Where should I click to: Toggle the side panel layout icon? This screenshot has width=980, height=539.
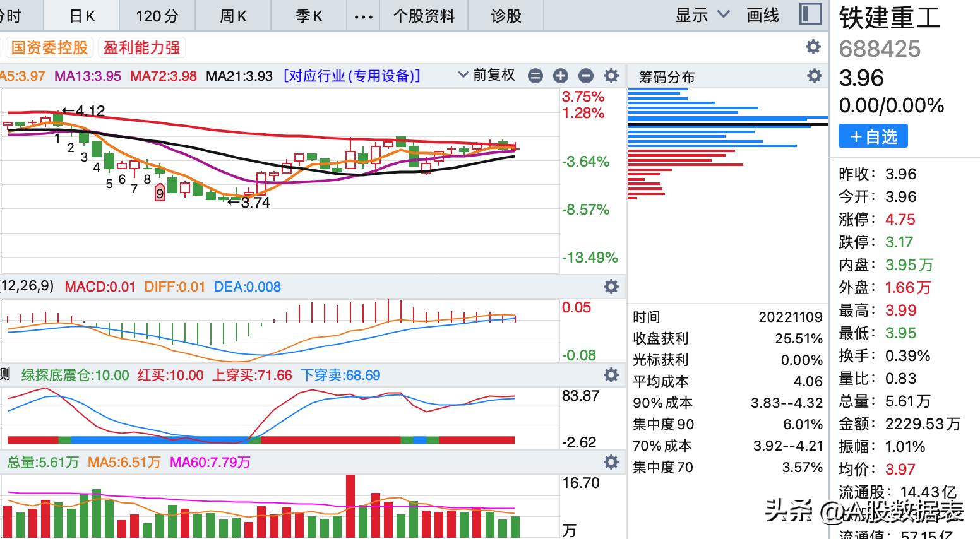tap(810, 14)
